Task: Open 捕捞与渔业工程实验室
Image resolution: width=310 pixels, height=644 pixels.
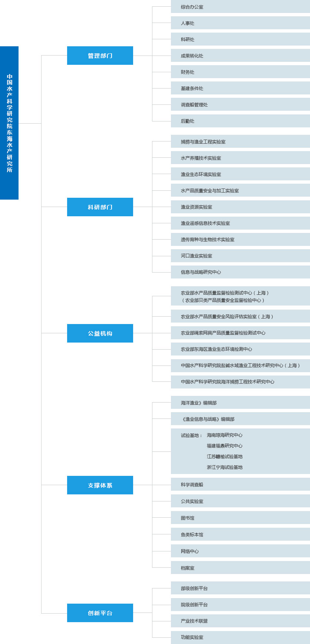Action: (x=240, y=141)
